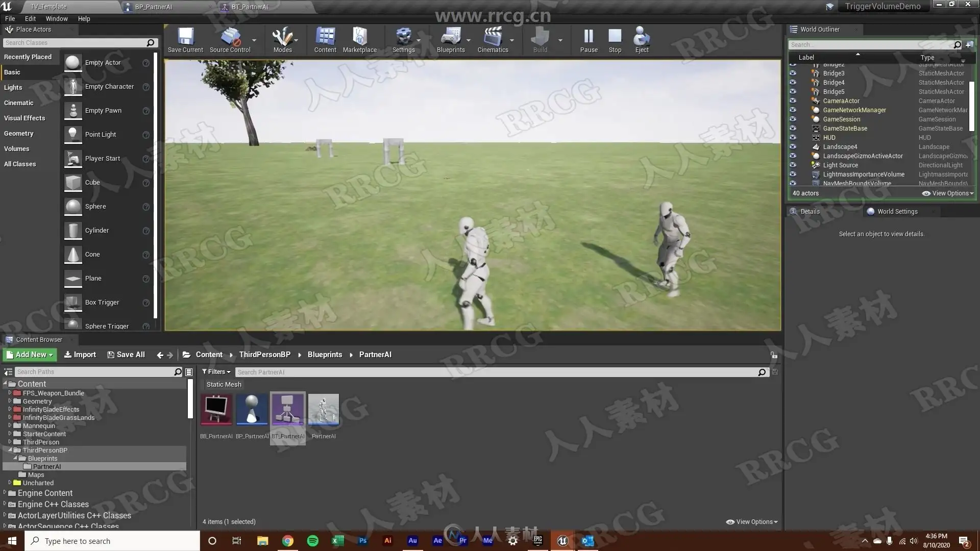Switch to the World Settings tab

click(897, 212)
